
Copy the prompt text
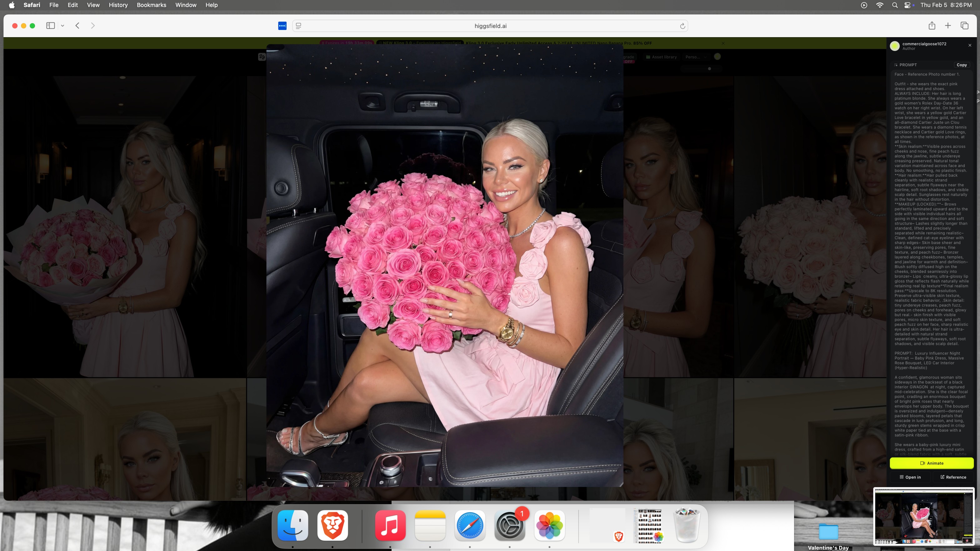[961, 65]
